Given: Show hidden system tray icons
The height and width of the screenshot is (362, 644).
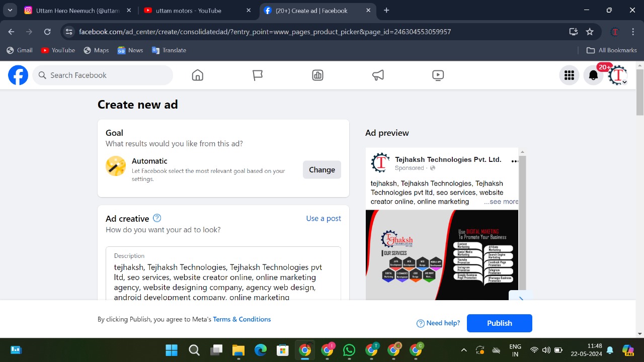Looking at the screenshot, I should click(x=464, y=350).
